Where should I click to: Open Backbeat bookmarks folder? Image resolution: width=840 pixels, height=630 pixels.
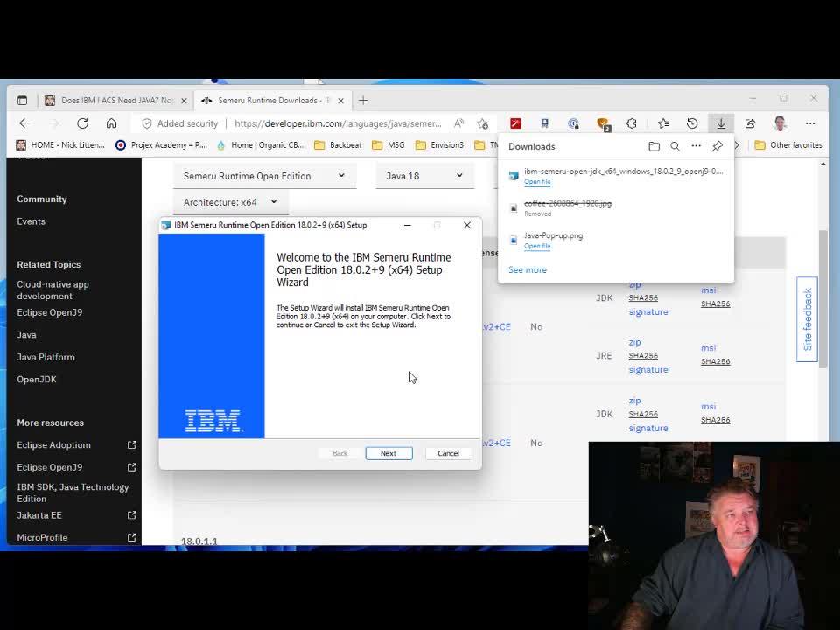point(338,144)
